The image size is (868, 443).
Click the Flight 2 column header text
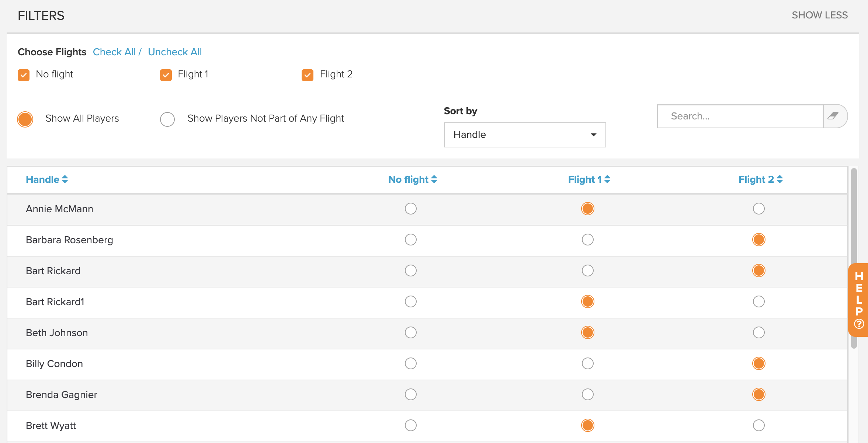(x=756, y=179)
